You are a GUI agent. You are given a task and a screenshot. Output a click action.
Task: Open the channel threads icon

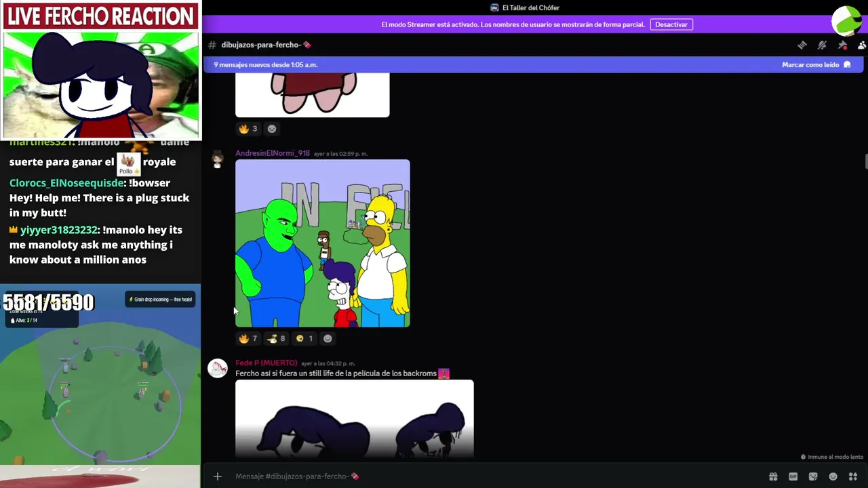point(802,45)
